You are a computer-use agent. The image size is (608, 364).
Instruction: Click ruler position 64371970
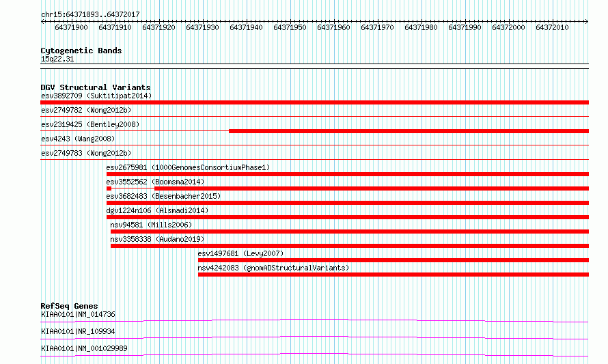point(377,27)
